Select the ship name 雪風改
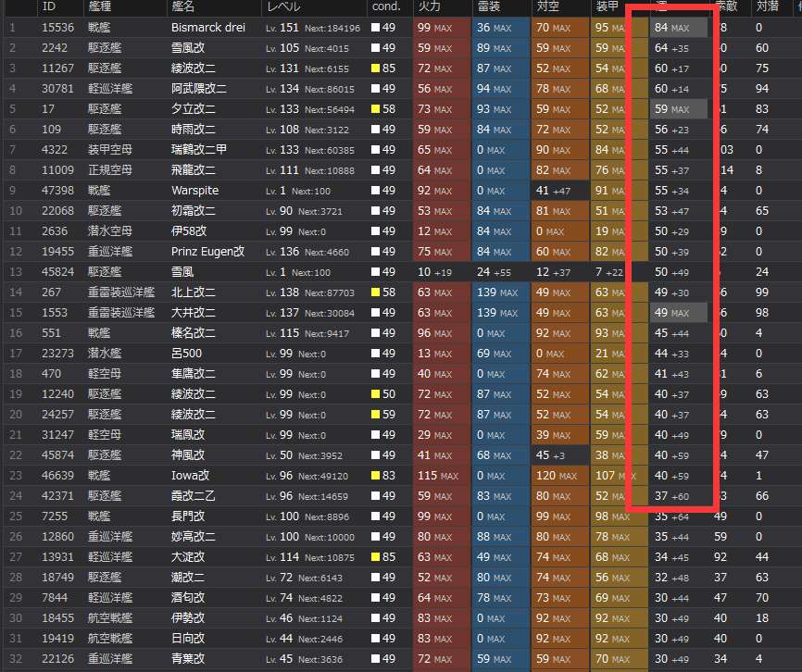 pos(188,48)
